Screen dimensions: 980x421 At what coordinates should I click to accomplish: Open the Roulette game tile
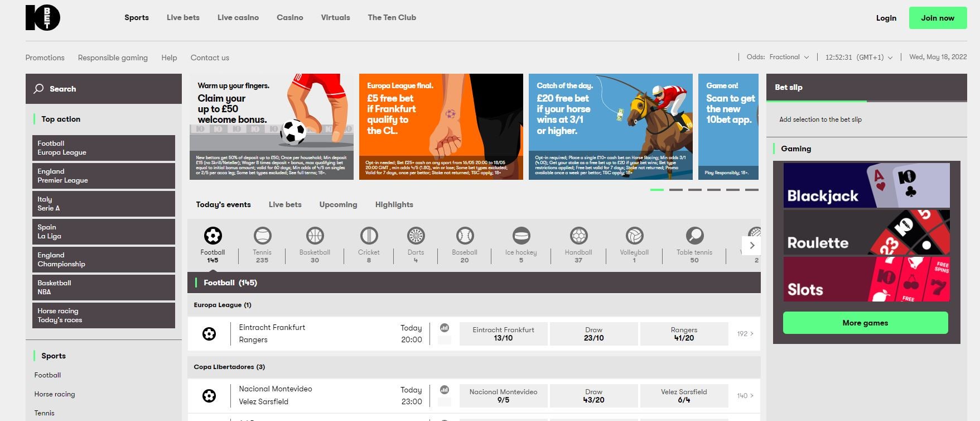coord(866,232)
